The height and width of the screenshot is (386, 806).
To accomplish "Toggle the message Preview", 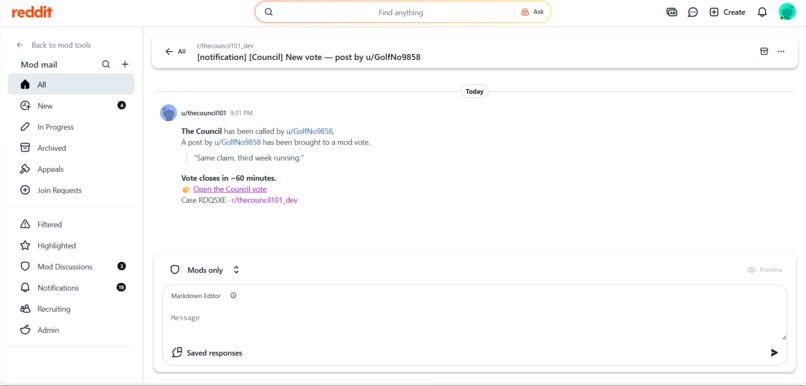I will (765, 270).
